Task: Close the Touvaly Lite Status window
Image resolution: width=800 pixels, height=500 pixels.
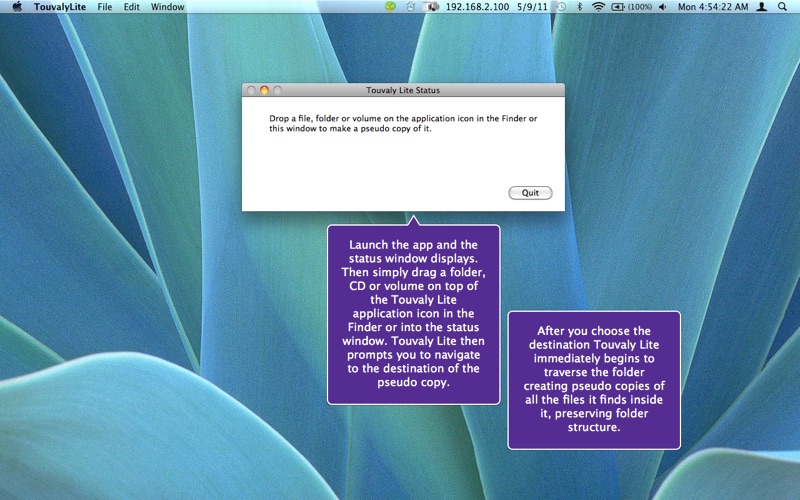Action: [x=251, y=90]
